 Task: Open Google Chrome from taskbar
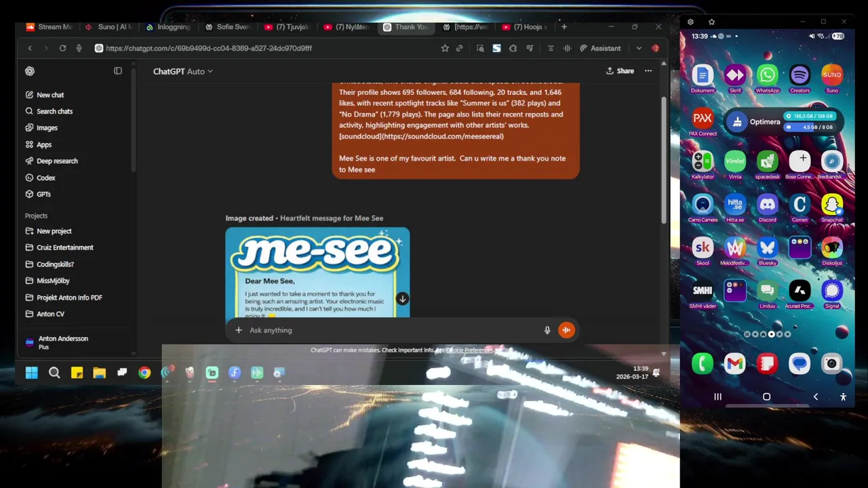(144, 372)
